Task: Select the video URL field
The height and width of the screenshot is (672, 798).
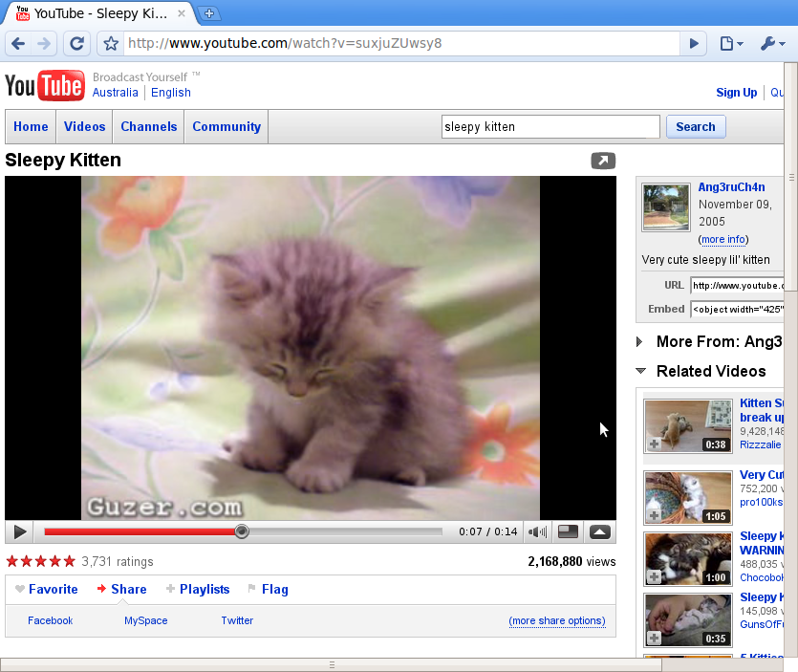Action: 737,286
